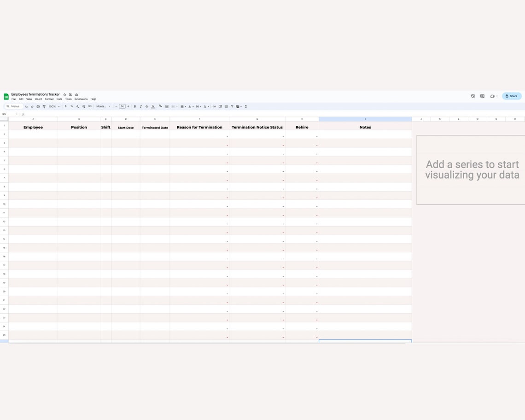The height and width of the screenshot is (420, 525).
Task: Toggle bold formatting
Action: pyautogui.click(x=134, y=106)
